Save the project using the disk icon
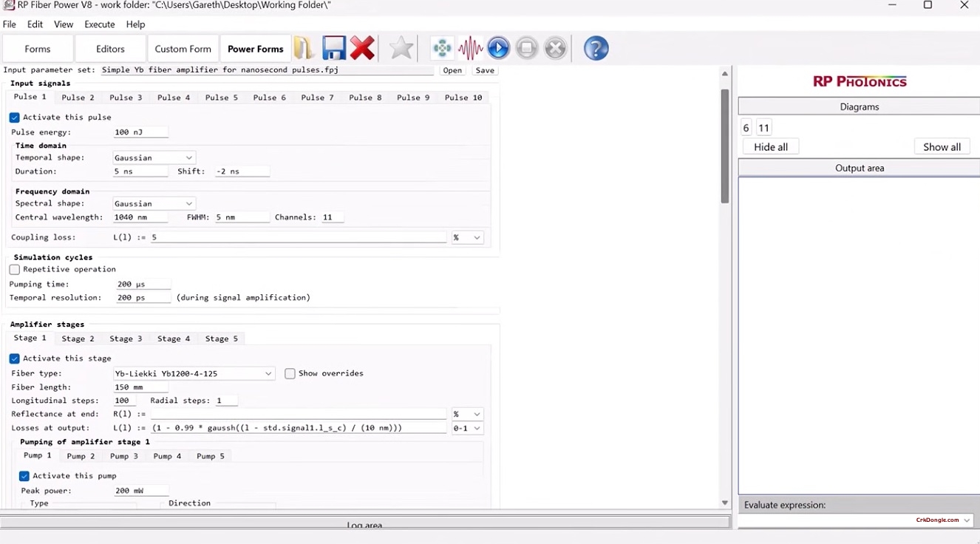The image size is (980, 544). click(x=334, y=47)
